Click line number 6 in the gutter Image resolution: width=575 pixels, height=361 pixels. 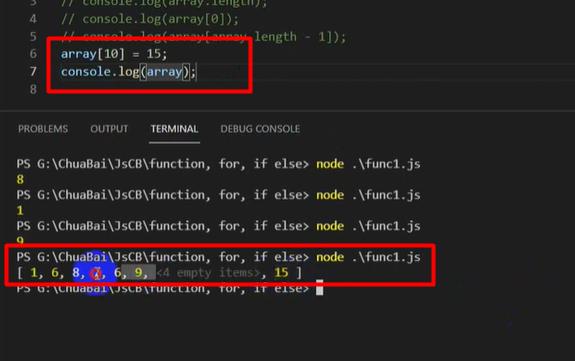(33, 54)
